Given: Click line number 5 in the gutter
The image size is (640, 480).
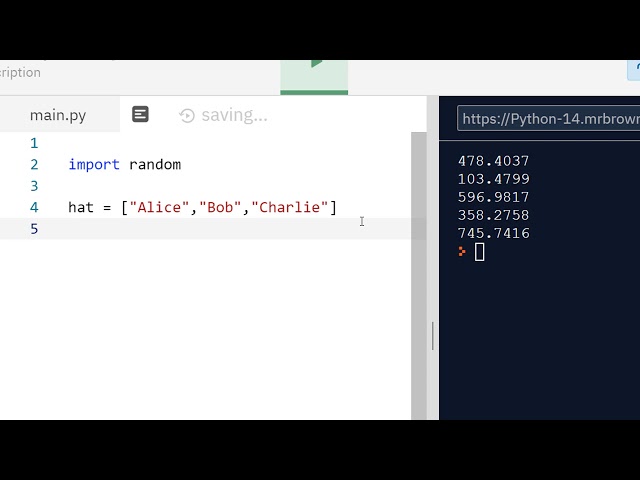Looking at the screenshot, I should (34, 229).
